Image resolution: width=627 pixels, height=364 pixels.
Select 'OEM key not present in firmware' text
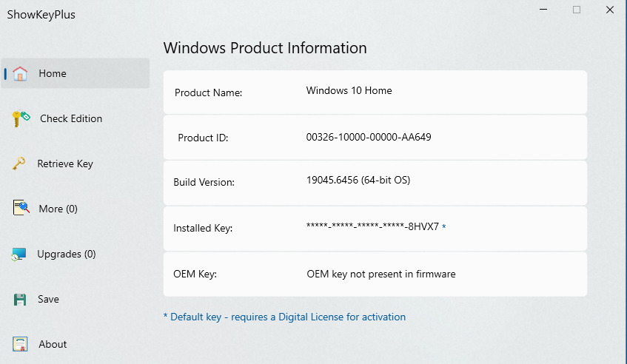pyautogui.click(x=381, y=274)
